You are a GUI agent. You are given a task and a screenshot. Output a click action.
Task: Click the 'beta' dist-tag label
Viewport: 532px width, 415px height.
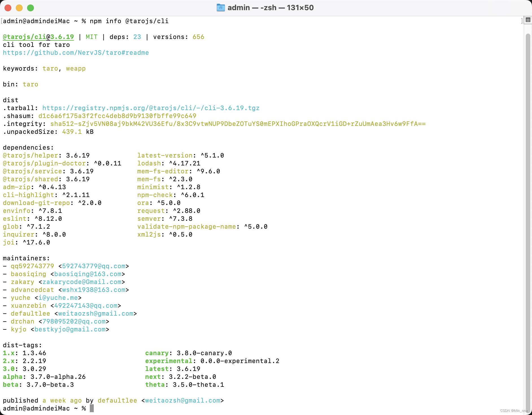point(11,385)
